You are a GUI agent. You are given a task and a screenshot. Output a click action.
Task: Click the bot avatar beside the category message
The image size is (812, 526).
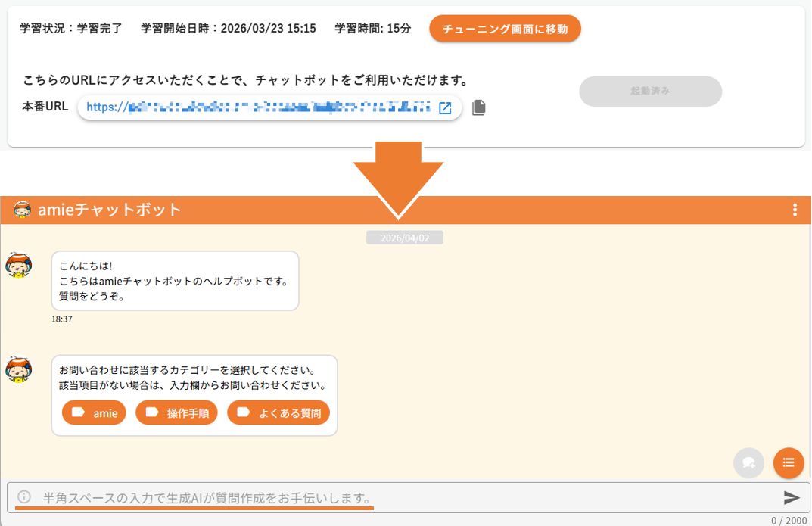pyautogui.click(x=19, y=369)
